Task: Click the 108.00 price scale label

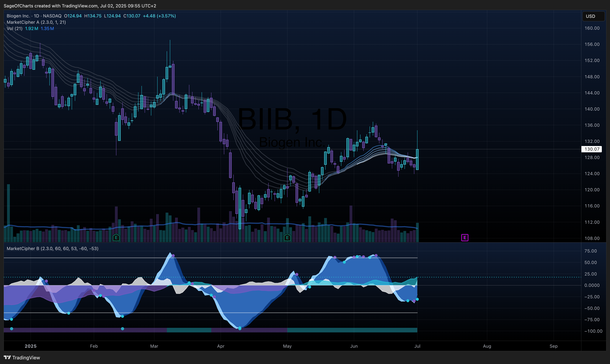Action: pyautogui.click(x=592, y=238)
